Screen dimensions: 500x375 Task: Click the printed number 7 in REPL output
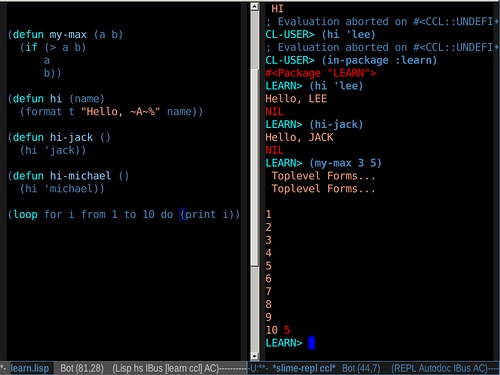(x=268, y=291)
